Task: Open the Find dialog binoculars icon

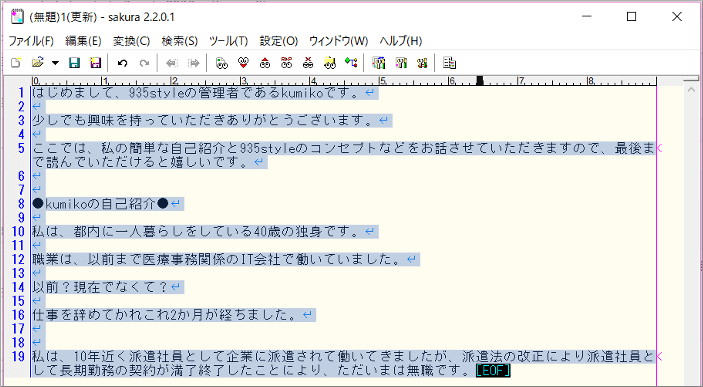Action: pos(221,63)
